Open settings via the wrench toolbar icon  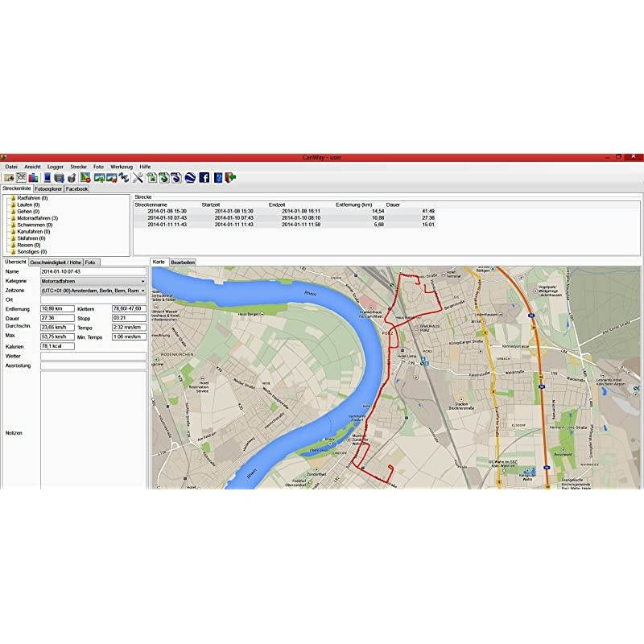click(x=138, y=176)
